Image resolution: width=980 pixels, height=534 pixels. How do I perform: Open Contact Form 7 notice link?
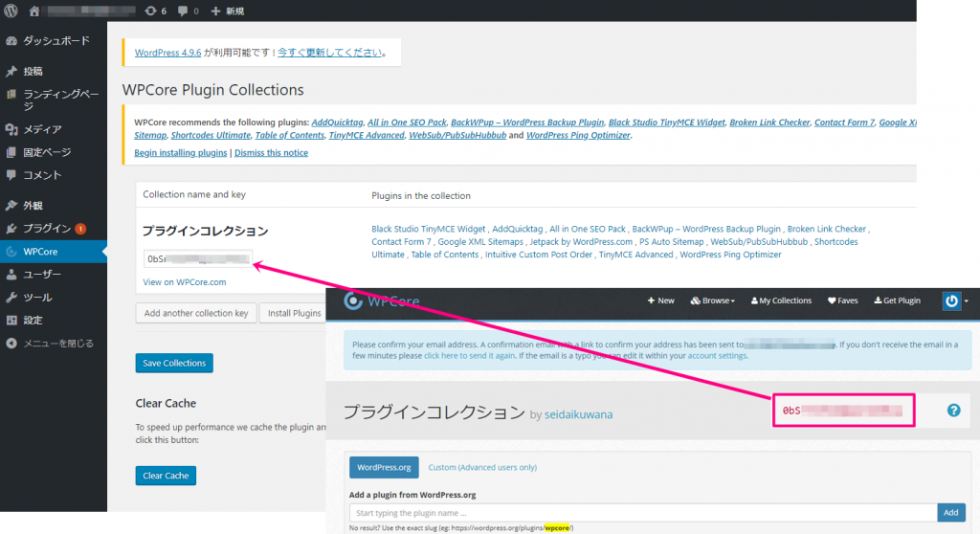844,122
